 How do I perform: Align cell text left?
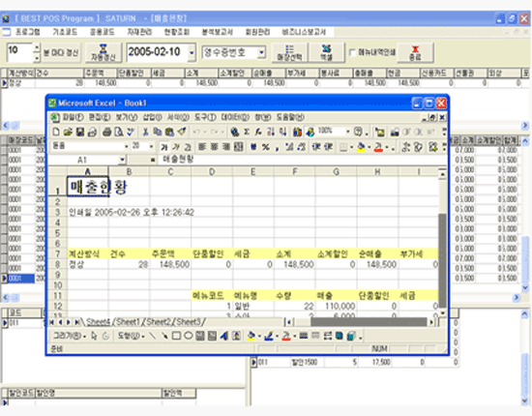click(x=202, y=147)
